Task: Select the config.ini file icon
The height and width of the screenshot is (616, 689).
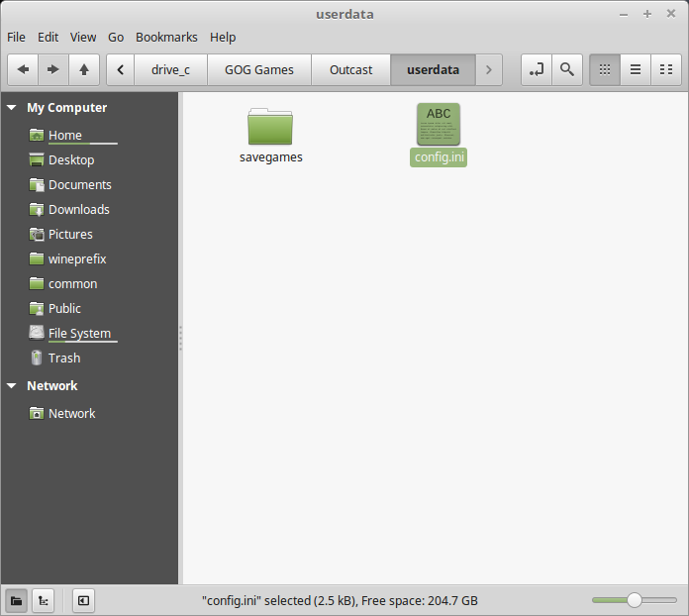Action: [x=439, y=124]
